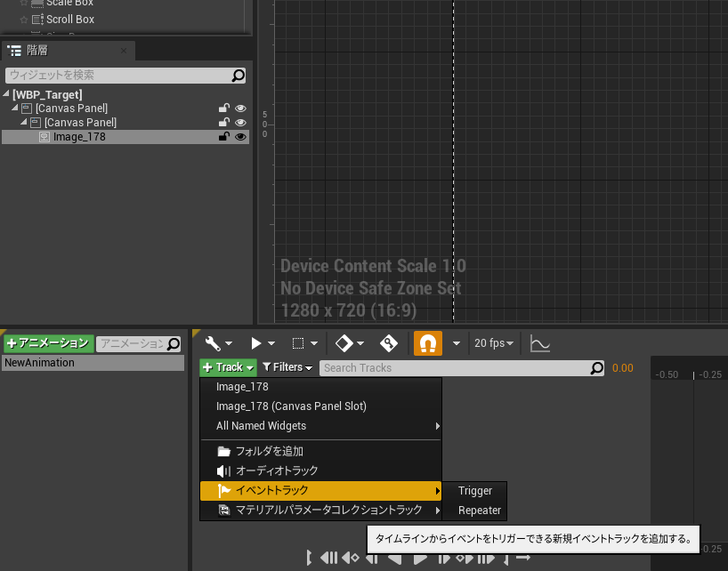This screenshot has width=728, height=571.
Task: Click the diamond keyframe options icon
Action: click(x=344, y=343)
